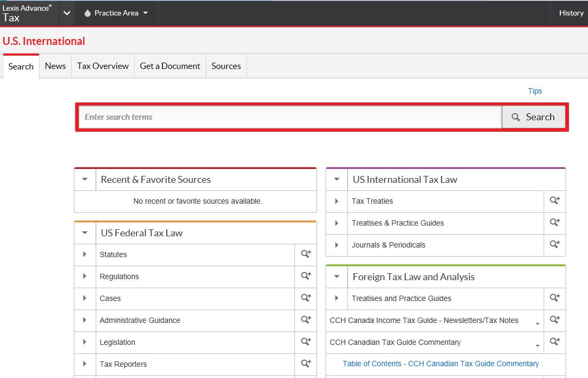Go to the Tax Overview tab
Image resolution: width=588 pixels, height=378 pixels.
[x=103, y=66]
